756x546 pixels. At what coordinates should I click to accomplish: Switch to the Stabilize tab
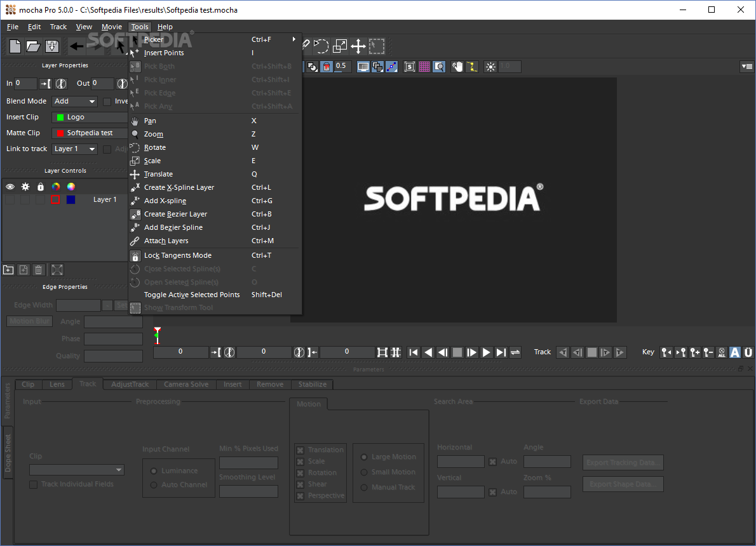[313, 385]
